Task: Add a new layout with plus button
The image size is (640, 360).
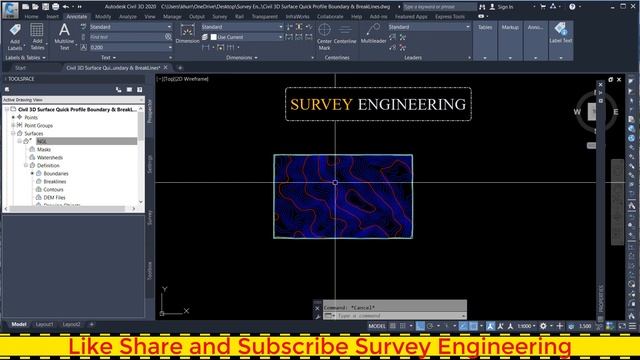Action: [x=91, y=324]
